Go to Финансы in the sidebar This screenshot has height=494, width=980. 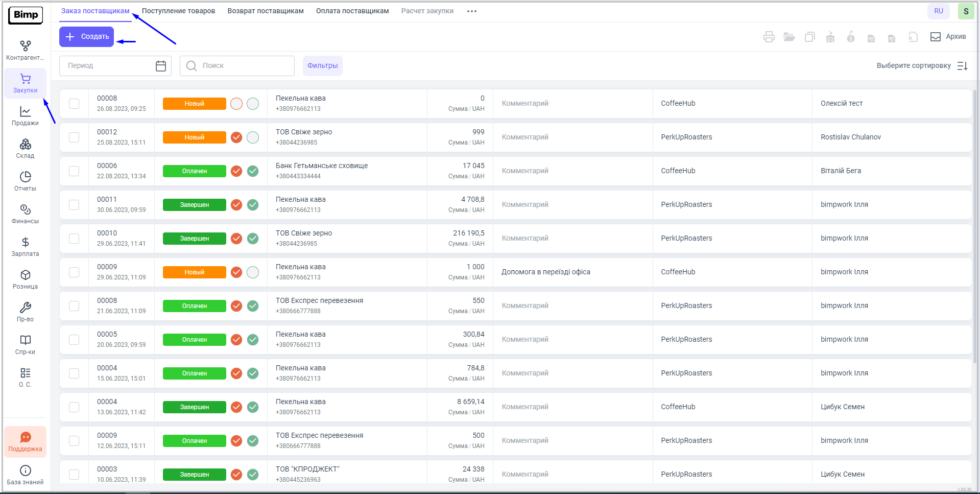pyautogui.click(x=25, y=214)
